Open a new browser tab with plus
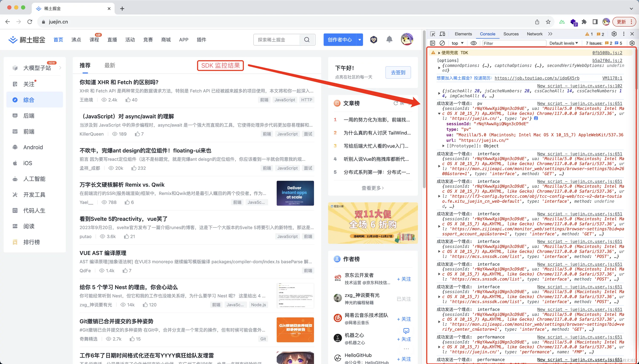 coord(122,8)
